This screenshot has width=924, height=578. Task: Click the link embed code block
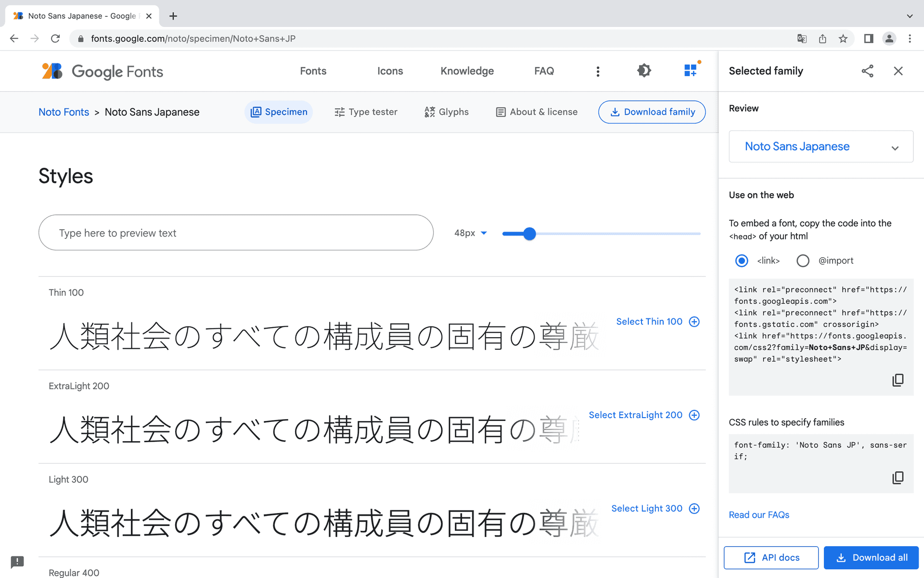point(821,337)
